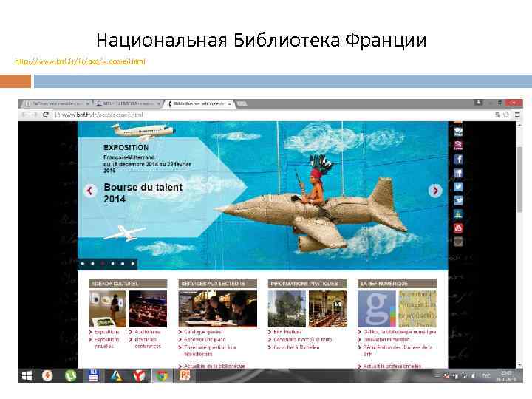Reload the page with the refresh icon
The image size is (532, 399).
[x=46, y=115]
